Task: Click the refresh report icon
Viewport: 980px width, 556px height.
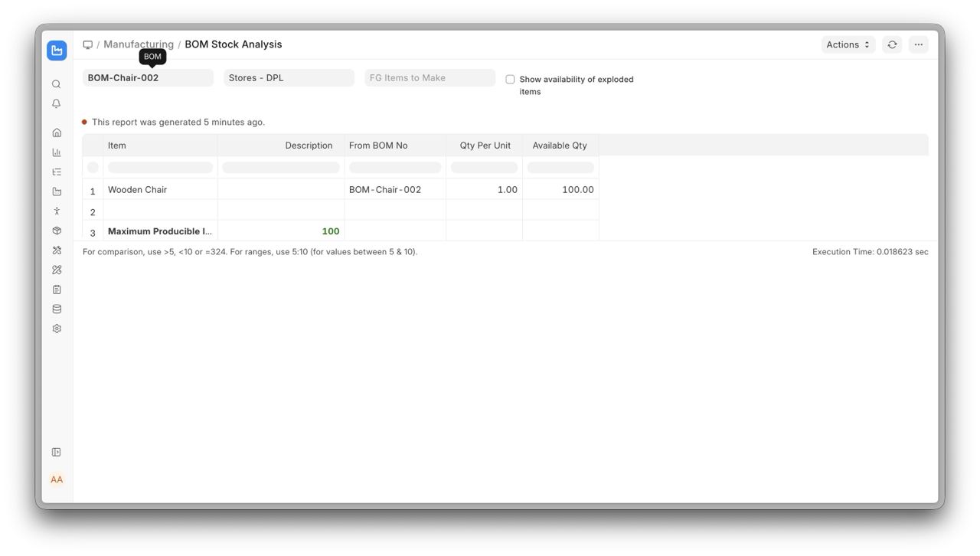Action: 892,44
